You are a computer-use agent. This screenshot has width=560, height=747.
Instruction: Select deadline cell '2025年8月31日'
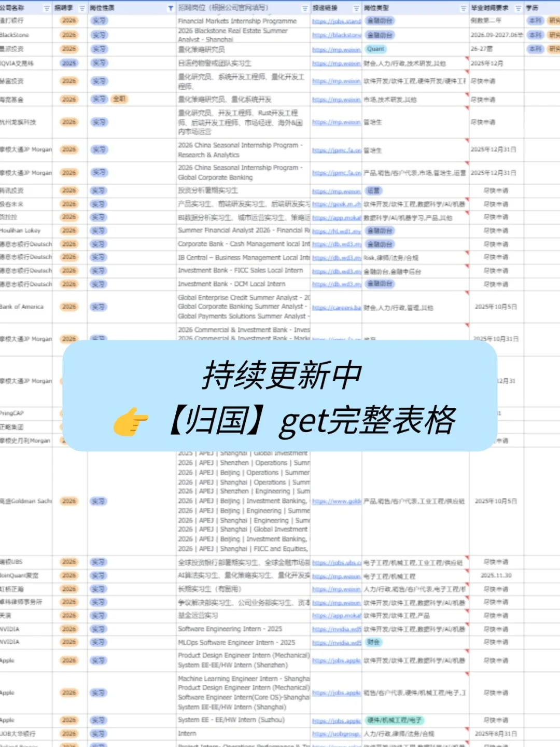click(x=496, y=734)
